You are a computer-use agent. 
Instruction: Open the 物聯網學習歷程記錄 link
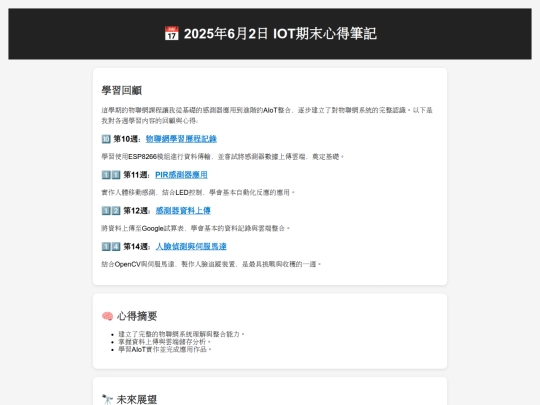point(181,139)
